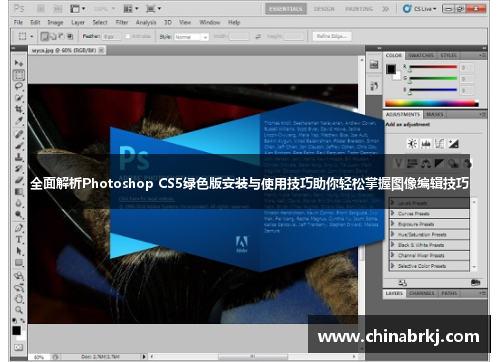Choose Subtract from selection mode

click(x=61, y=36)
